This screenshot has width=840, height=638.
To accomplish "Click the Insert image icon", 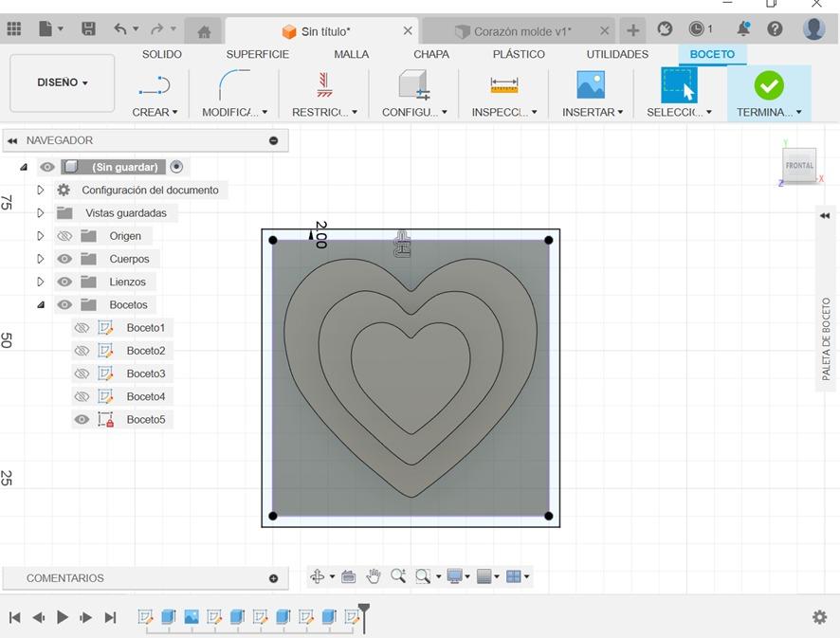I will coord(591,85).
